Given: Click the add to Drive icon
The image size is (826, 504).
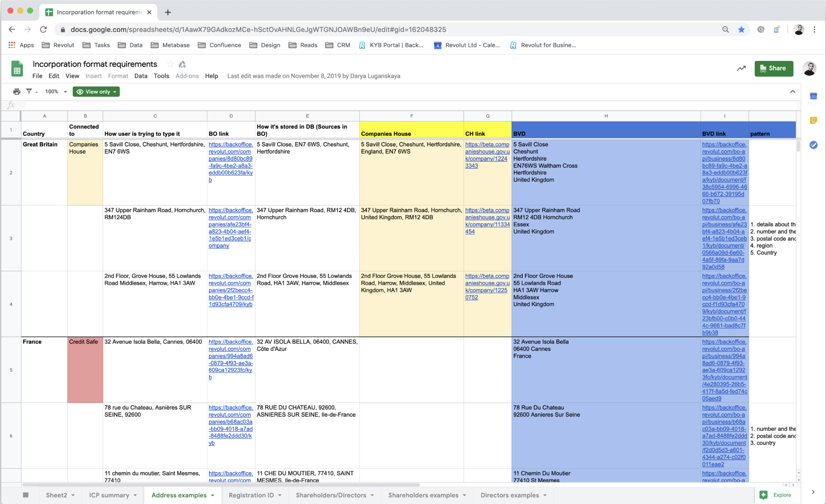Looking at the screenshot, I should tap(182, 64).
